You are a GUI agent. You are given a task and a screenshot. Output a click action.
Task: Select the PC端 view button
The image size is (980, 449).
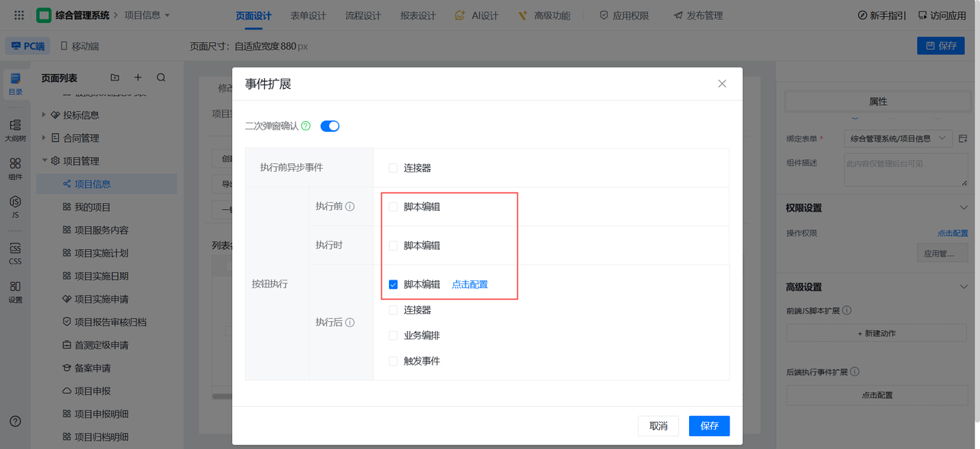(x=28, y=46)
